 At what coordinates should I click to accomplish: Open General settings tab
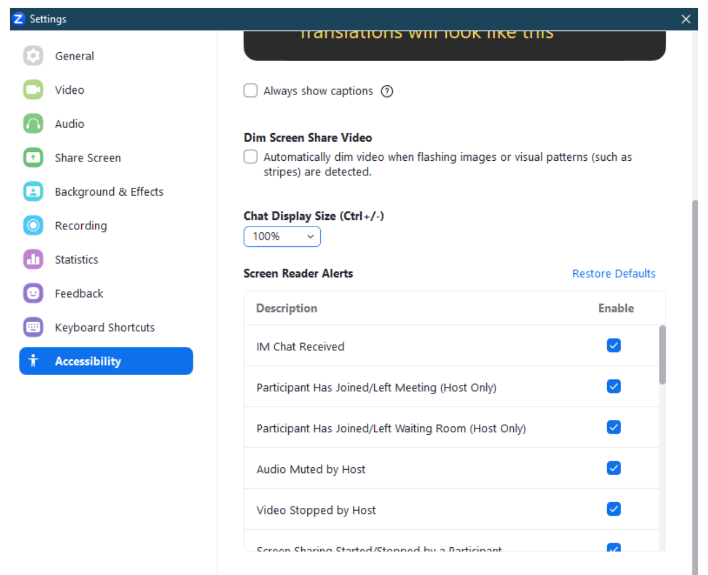(x=106, y=56)
